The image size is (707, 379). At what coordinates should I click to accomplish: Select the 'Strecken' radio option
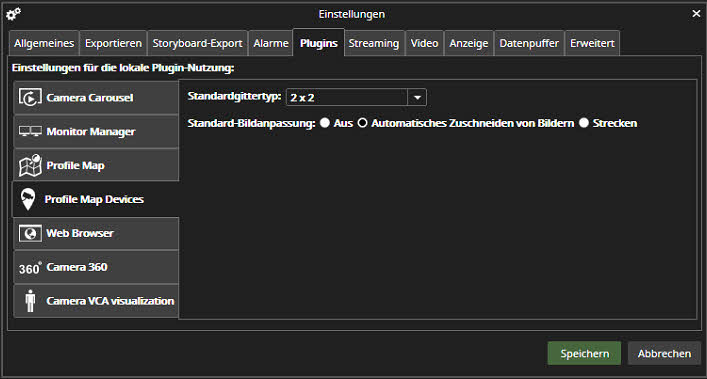click(x=584, y=123)
